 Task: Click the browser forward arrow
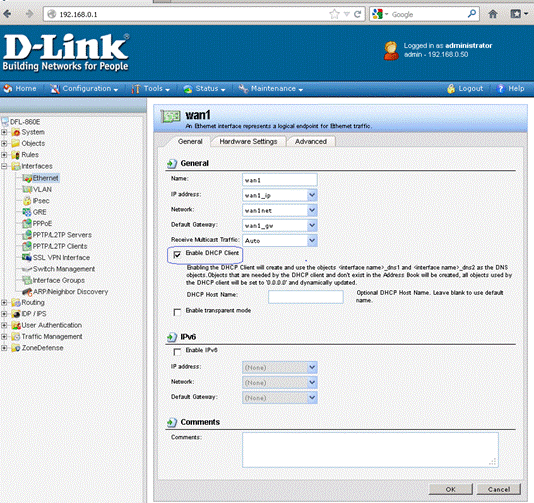coord(30,14)
